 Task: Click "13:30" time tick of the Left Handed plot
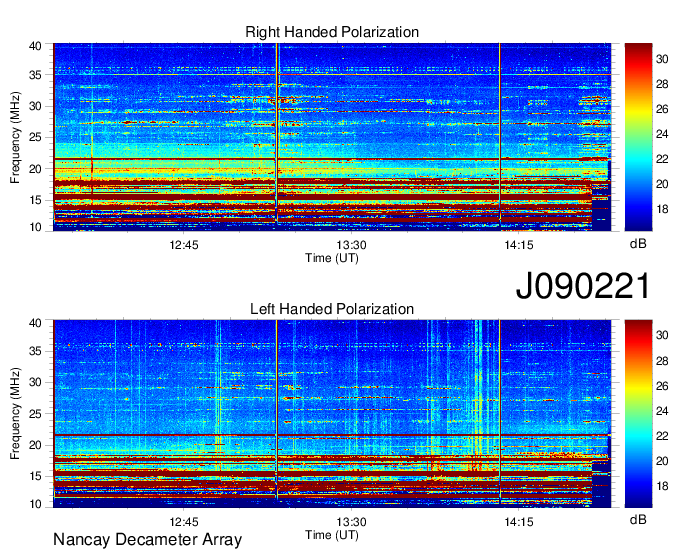pos(351,521)
